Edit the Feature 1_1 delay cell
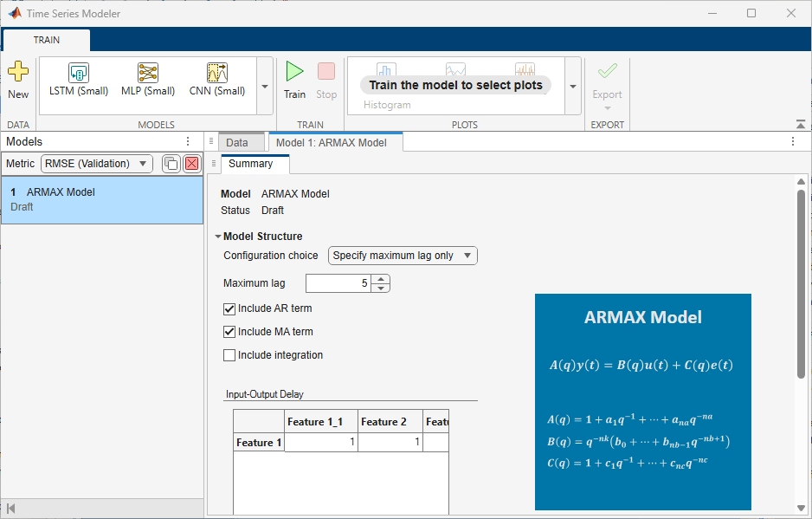This screenshot has width=812, height=519. coord(321,442)
